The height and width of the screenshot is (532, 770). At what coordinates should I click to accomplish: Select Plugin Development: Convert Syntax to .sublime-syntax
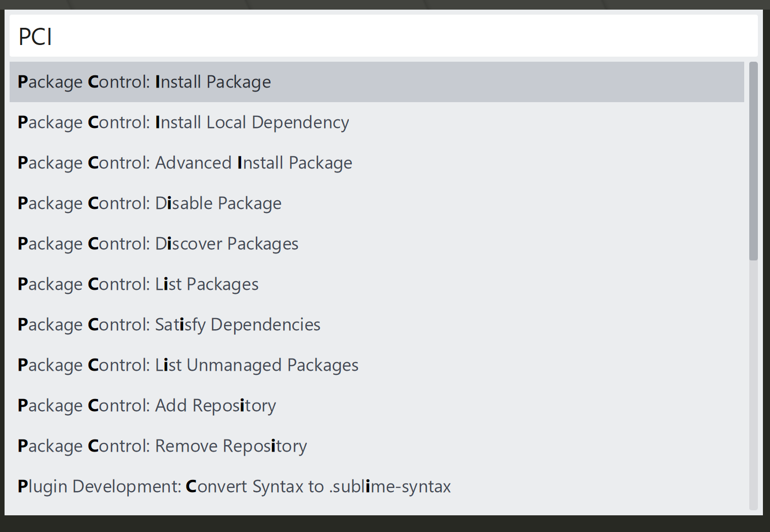(377, 486)
